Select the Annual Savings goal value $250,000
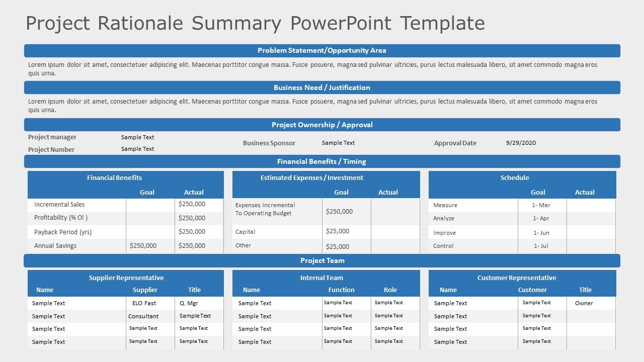 pyautogui.click(x=143, y=246)
